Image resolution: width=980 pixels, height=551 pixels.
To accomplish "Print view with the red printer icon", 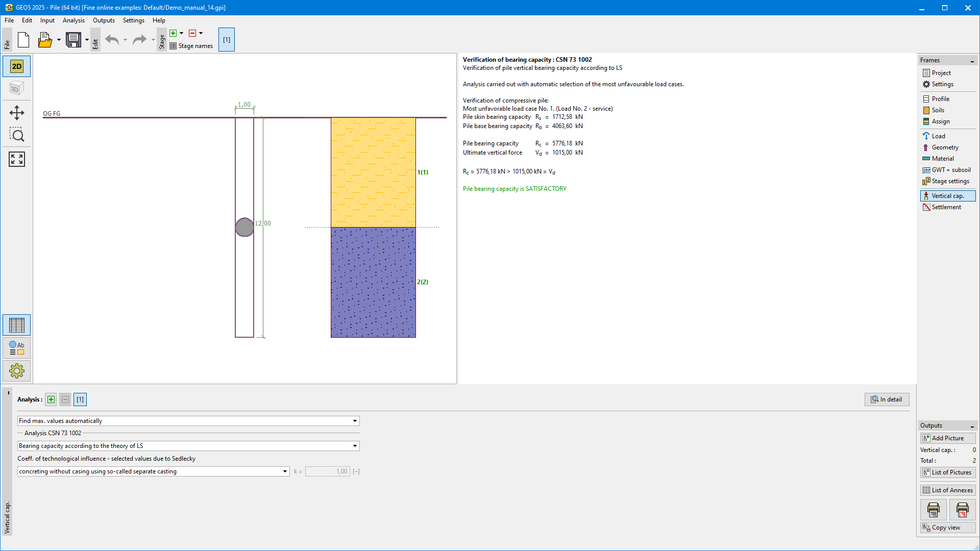I will pyautogui.click(x=963, y=510).
